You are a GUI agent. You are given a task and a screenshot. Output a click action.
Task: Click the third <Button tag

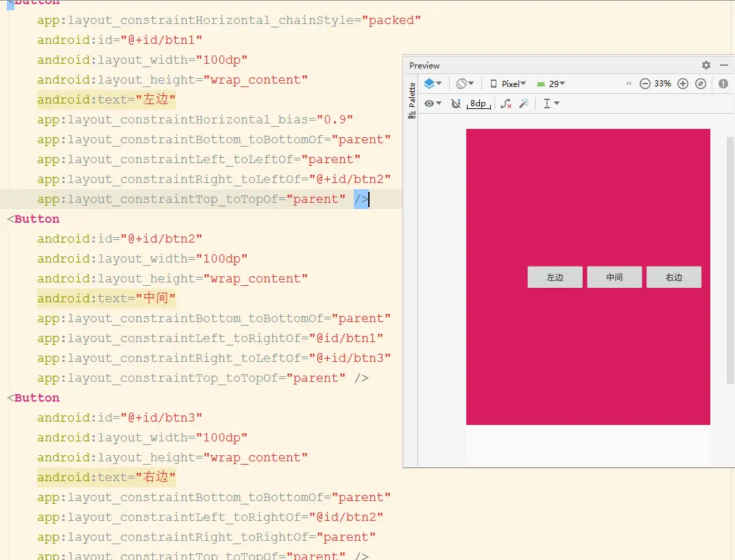[x=34, y=398]
